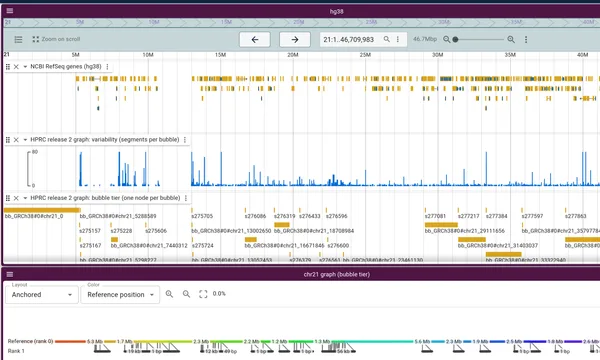Select bubble s276600
The width and height of the screenshot is (600, 360).
click(338, 245)
